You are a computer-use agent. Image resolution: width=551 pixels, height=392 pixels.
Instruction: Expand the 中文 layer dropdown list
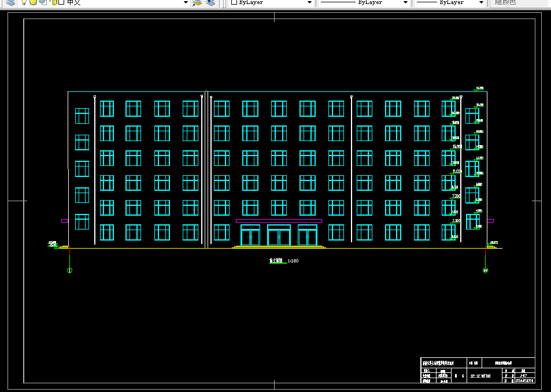tap(186, 2)
